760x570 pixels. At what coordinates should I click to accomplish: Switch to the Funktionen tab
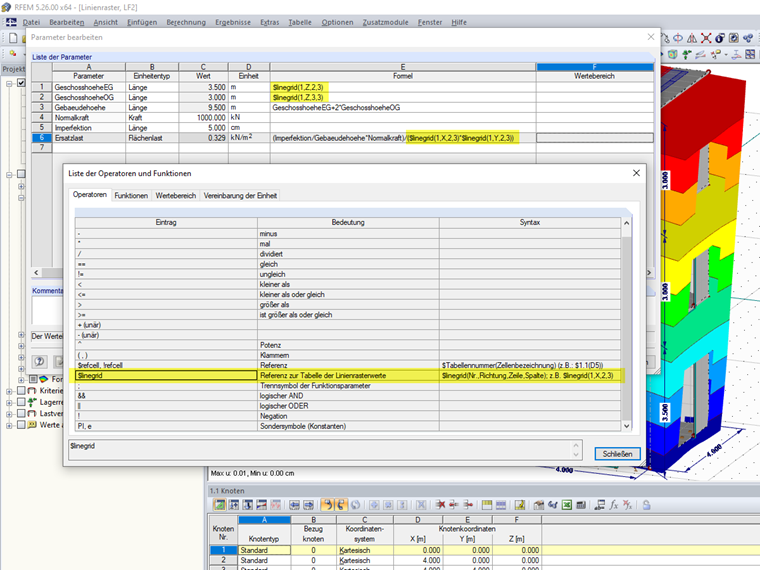pyautogui.click(x=131, y=195)
